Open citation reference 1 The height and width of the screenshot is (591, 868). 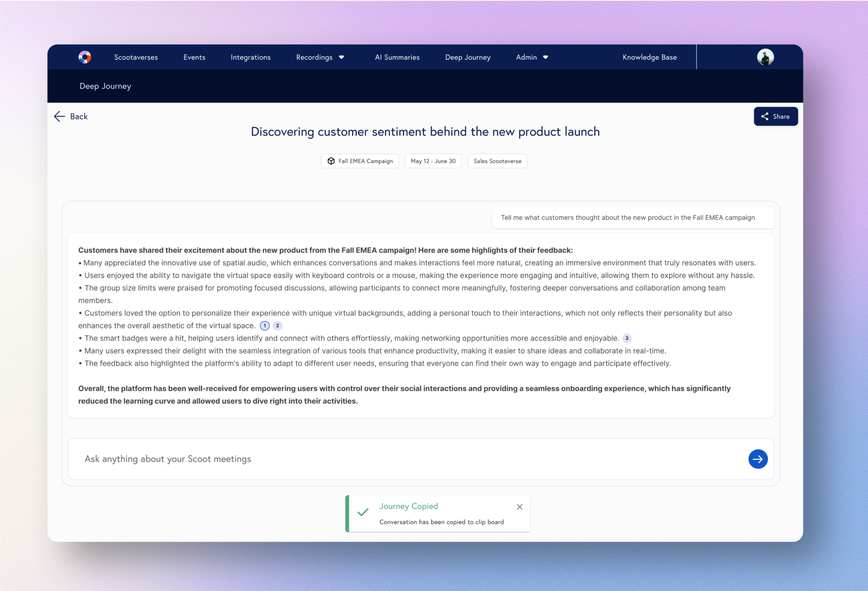(x=265, y=326)
